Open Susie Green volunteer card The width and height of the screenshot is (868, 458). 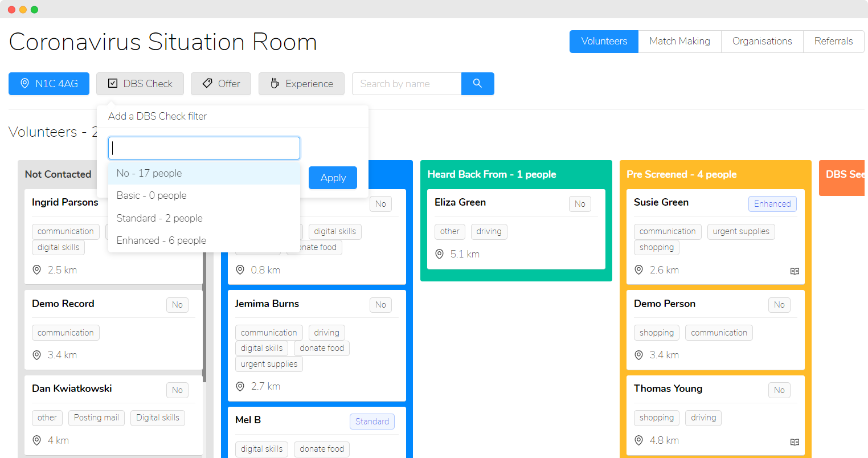coord(715,236)
